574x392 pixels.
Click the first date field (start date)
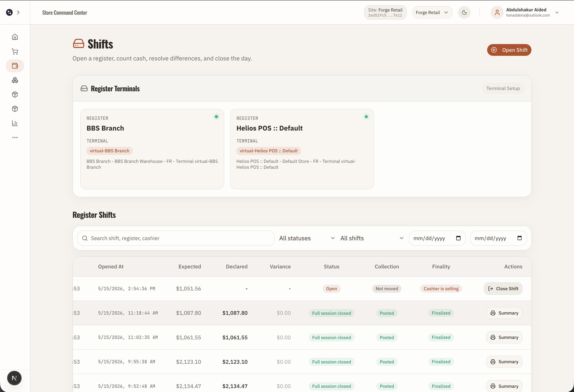[x=437, y=238]
